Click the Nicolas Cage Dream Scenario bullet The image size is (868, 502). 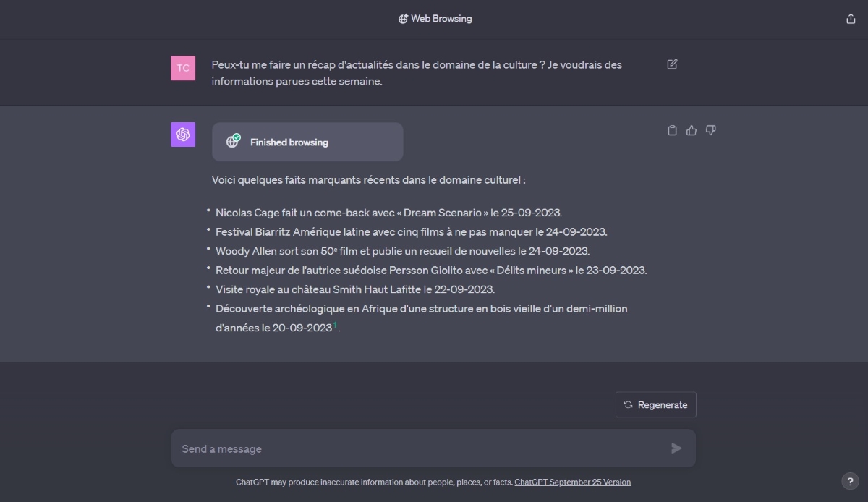[388, 213]
